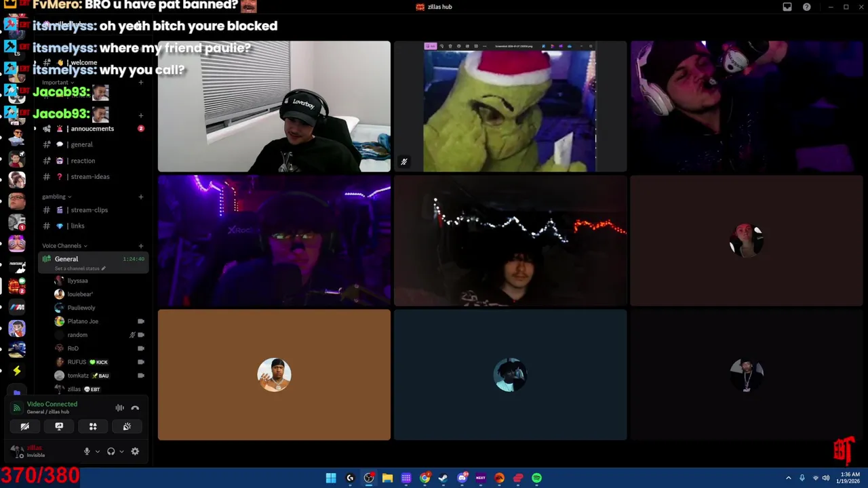This screenshot has height=488, width=868.
Task: Open the server folder icon in sidebar
Action: pyautogui.click(x=17, y=392)
